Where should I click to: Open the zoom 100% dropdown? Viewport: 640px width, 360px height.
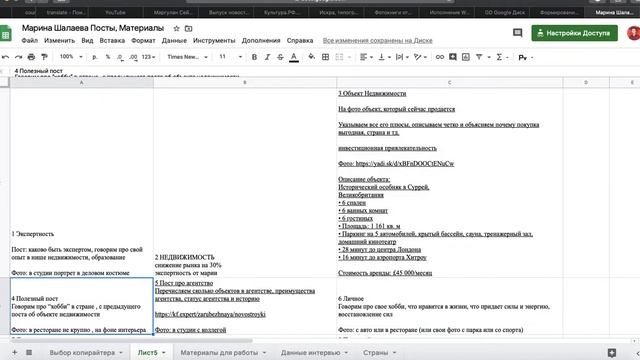(x=71, y=57)
